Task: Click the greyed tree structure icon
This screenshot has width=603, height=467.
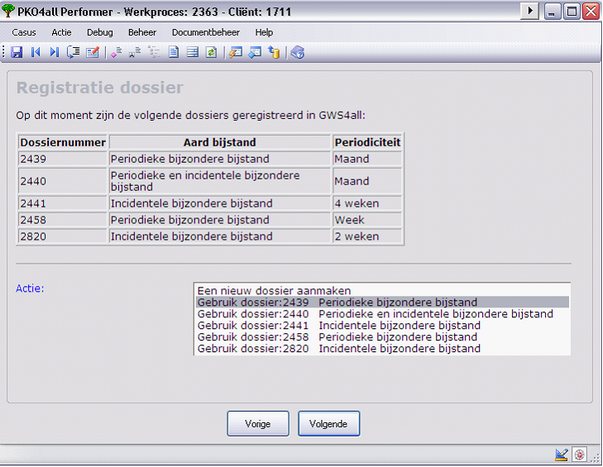Action: pyautogui.click(x=154, y=52)
